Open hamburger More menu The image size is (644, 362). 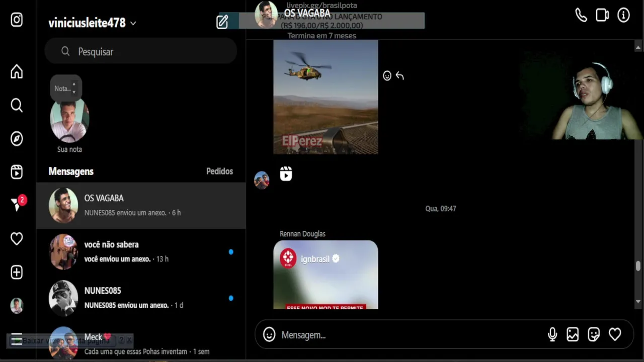(x=17, y=339)
